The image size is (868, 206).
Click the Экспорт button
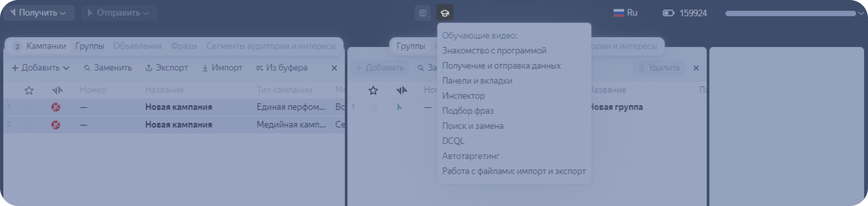pyautogui.click(x=167, y=68)
